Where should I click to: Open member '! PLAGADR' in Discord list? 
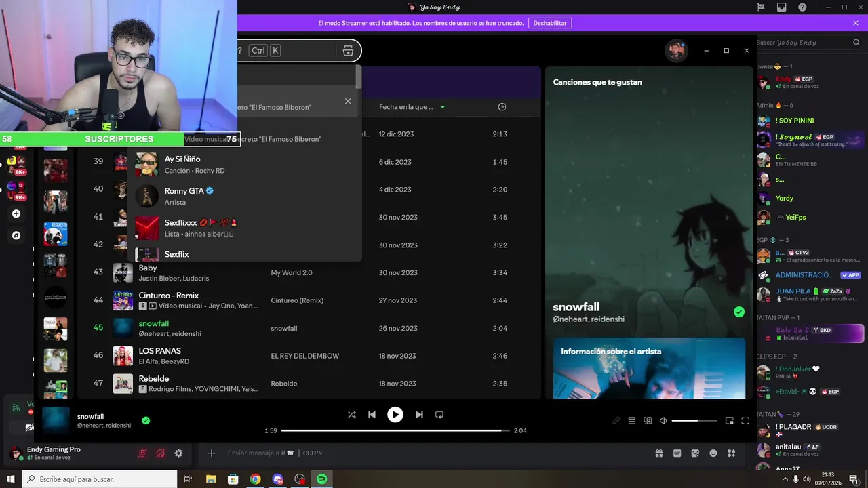(810, 430)
